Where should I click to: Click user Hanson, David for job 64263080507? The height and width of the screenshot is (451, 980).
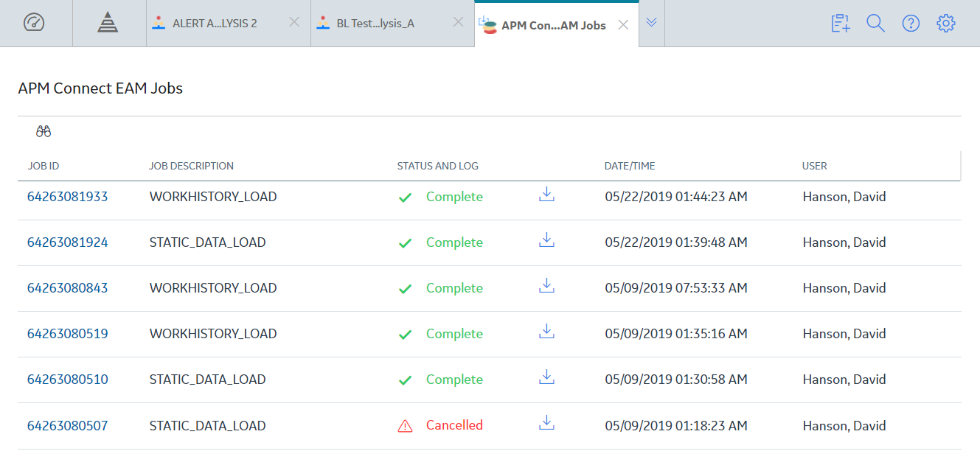tap(844, 425)
